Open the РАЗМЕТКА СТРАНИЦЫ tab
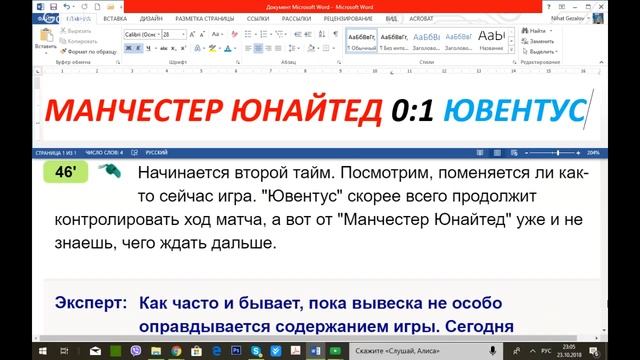The height and width of the screenshot is (360, 640). 204,19
